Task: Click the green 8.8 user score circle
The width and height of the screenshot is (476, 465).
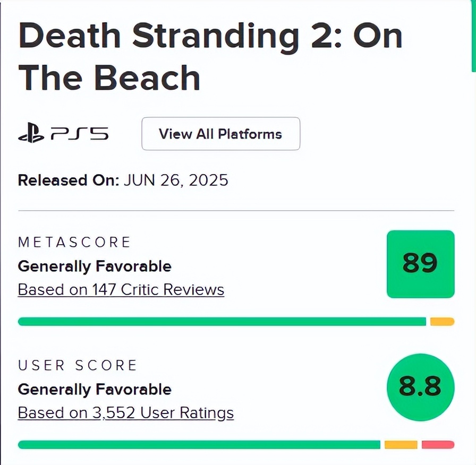Action: [420, 387]
